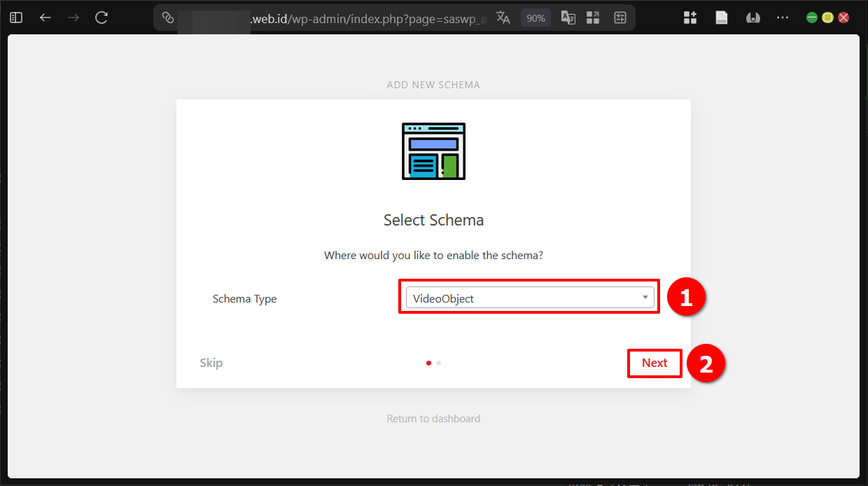Screen dimensions: 868x486
Task: Click the add-to-collection grid icon
Action: click(592, 18)
